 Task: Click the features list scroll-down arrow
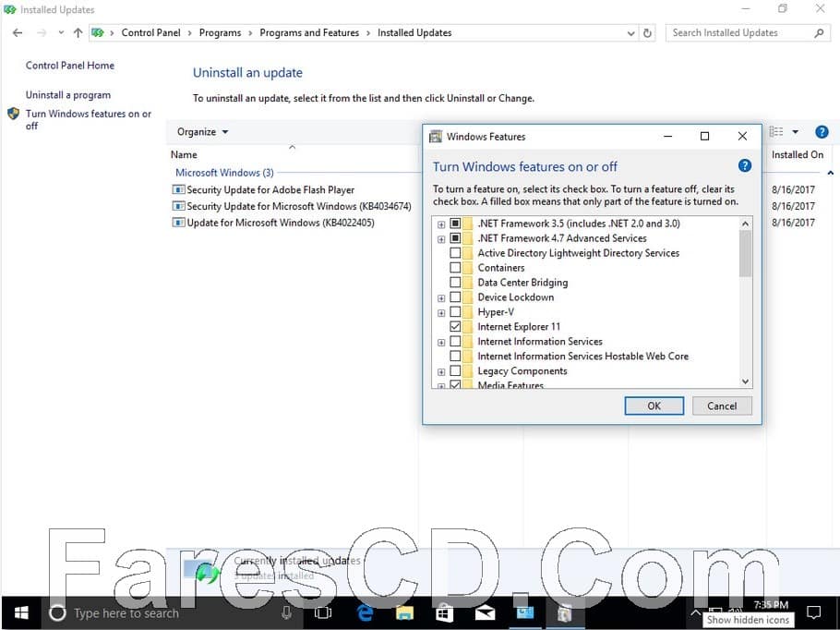[745, 382]
